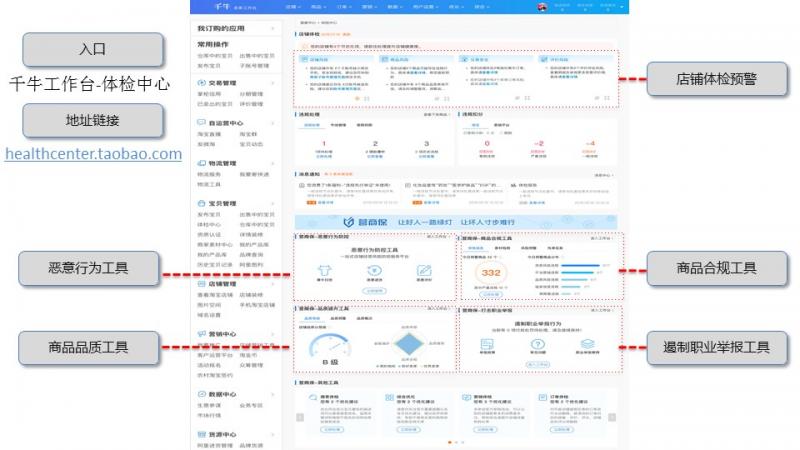Expand the 店铺管理 section chevron
The height and width of the screenshot is (450, 800).
click(x=273, y=284)
